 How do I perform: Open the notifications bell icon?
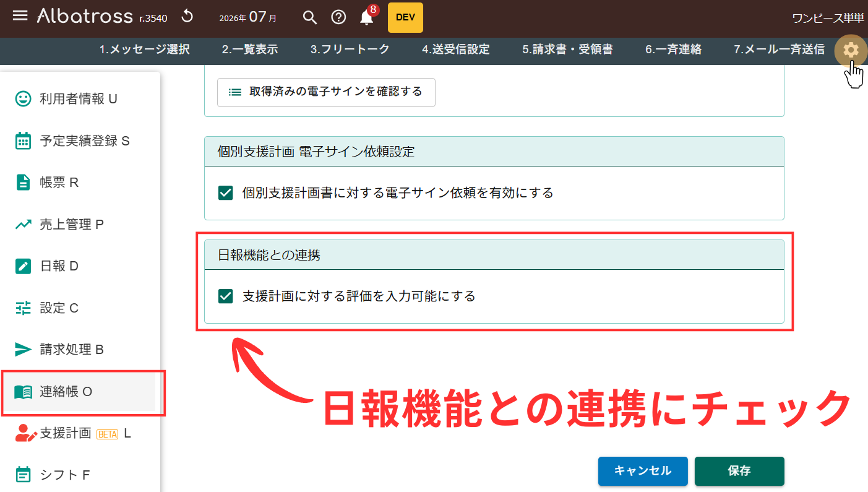point(366,18)
